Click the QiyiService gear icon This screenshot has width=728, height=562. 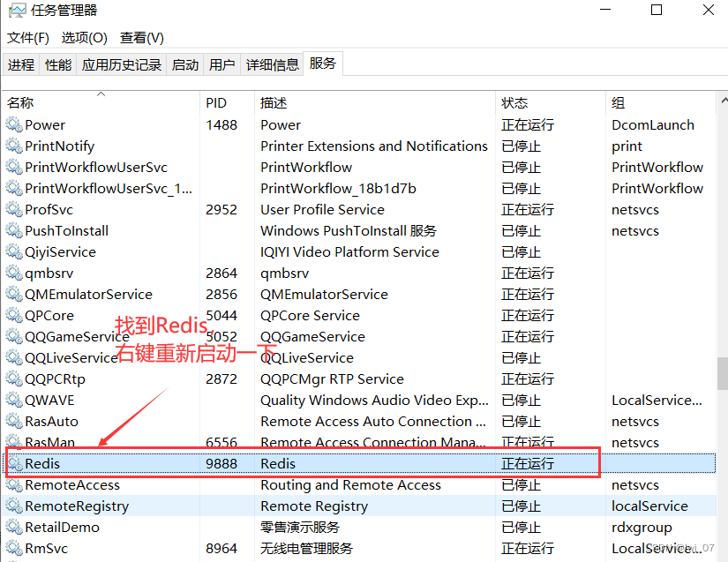point(14,252)
